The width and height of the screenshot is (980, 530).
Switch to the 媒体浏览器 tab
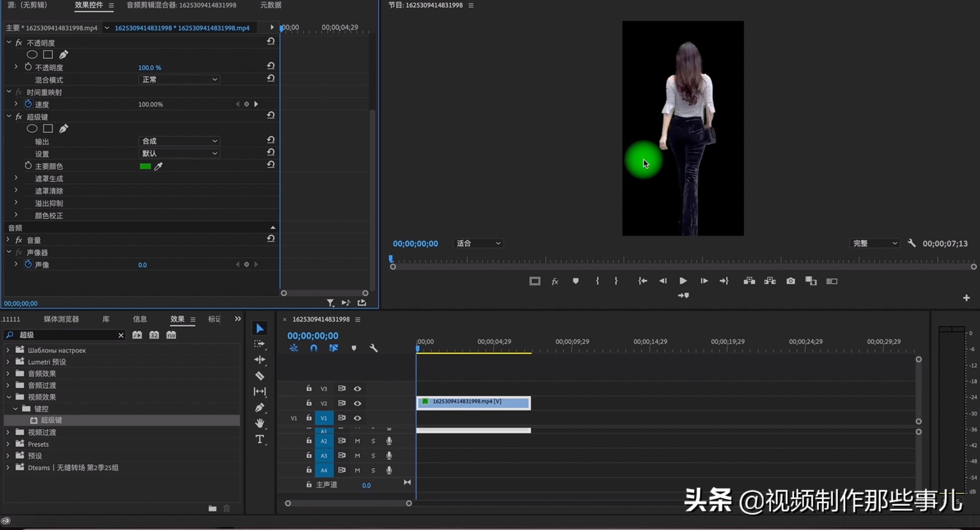pos(61,319)
